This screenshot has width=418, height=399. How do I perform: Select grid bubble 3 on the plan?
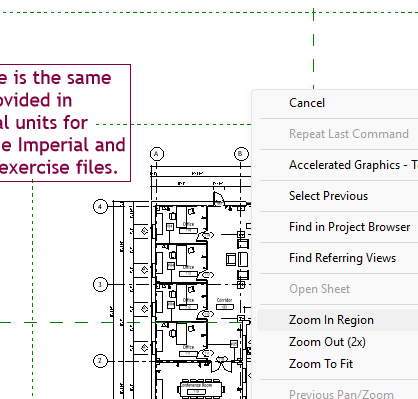tap(100, 285)
